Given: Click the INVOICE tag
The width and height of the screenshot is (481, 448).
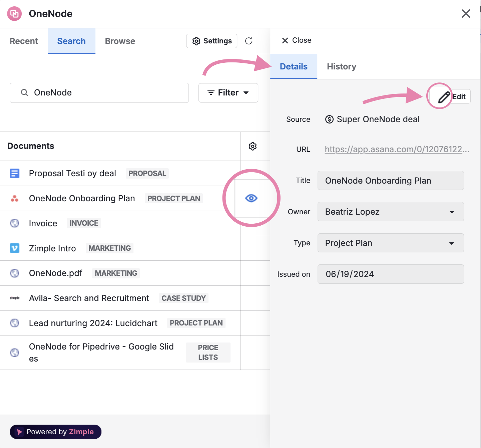Looking at the screenshot, I should pos(84,223).
